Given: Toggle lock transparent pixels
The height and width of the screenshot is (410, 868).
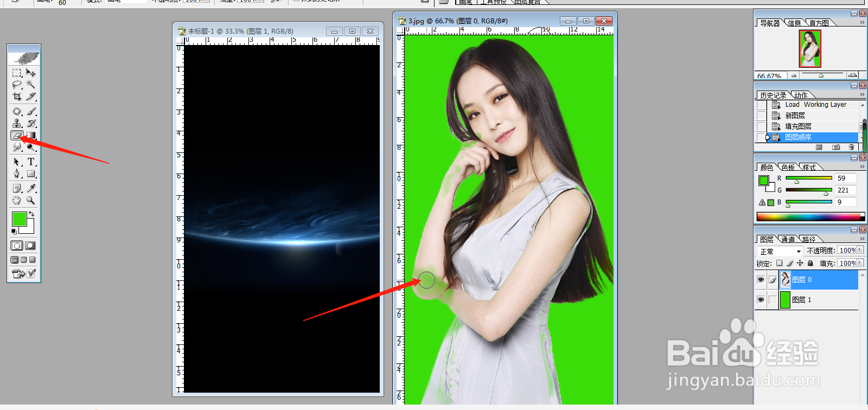Looking at the screenshot, I should point(780,263).
